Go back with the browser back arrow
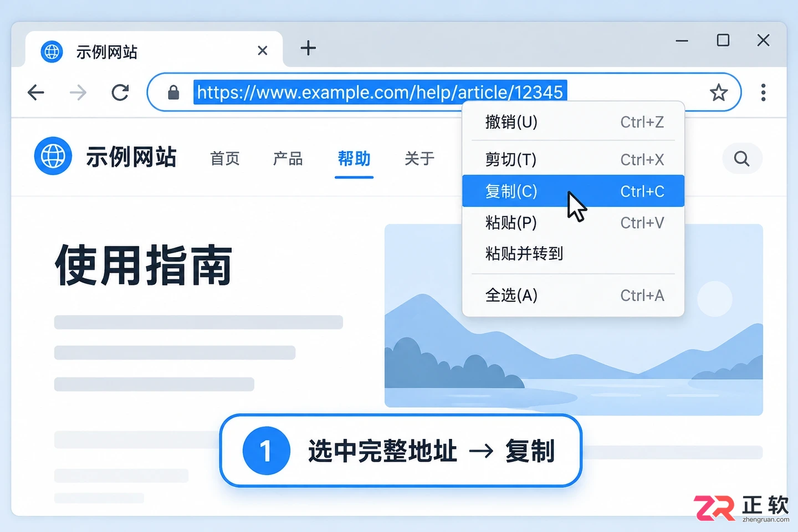 tap(36, 93)
